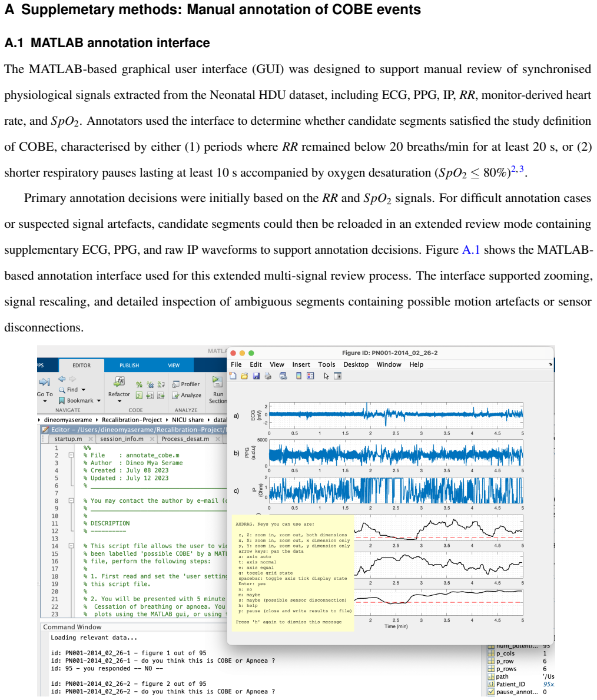Open Property Inspector icon in figure toolbar
The height and width of the screenshot is (700, 597).
[337, 376]
